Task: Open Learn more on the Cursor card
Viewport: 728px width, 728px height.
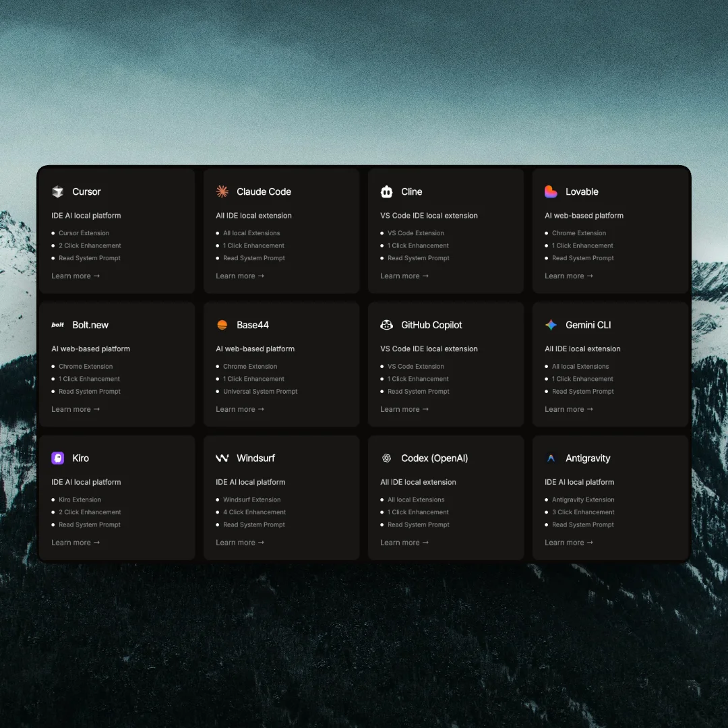Action: [75, 276]
